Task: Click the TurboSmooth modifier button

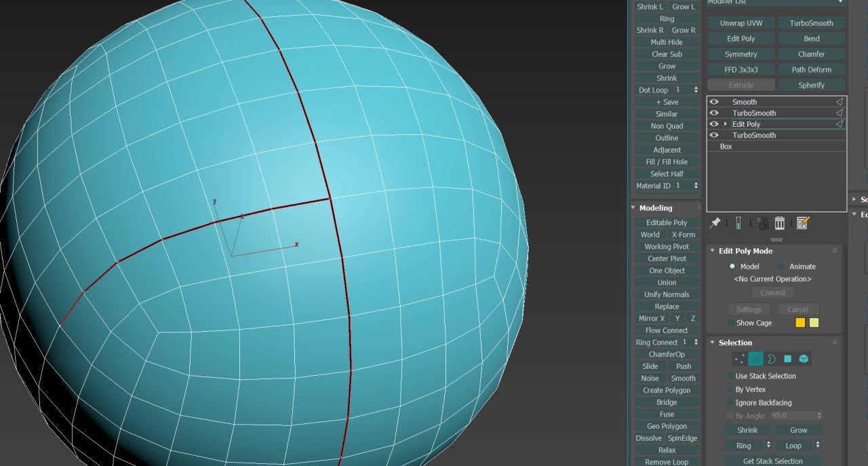Action: click(812, 23)
